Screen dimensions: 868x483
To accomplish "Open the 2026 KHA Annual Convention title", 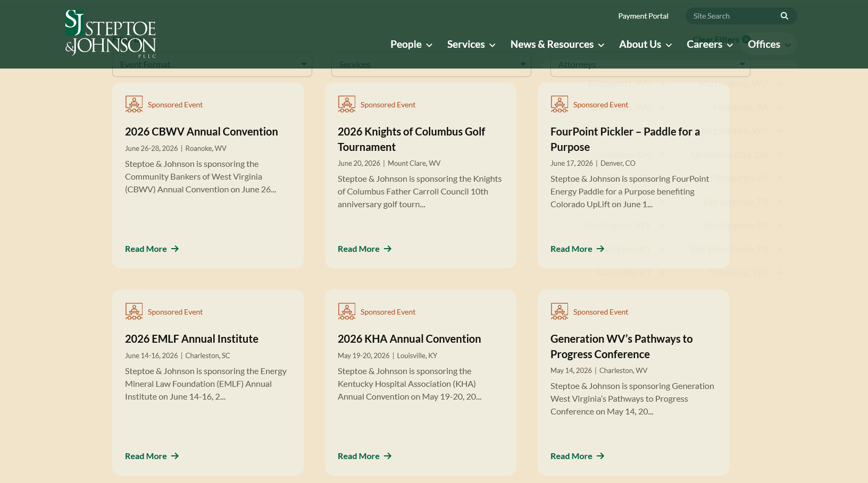I will pos(409,339).
